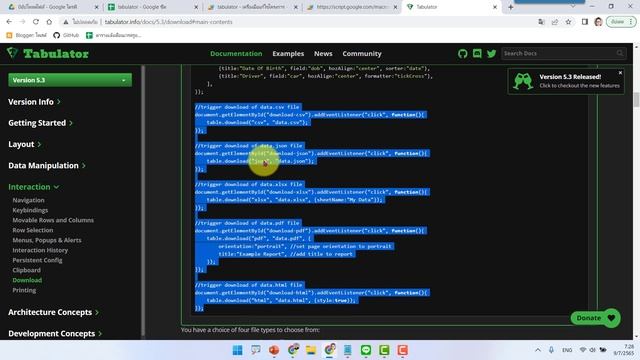The width and height of the screenshot is (640, 360).
Task: Collapse the Interaction section
Action: pyautogui.click(x=33, y=187)
